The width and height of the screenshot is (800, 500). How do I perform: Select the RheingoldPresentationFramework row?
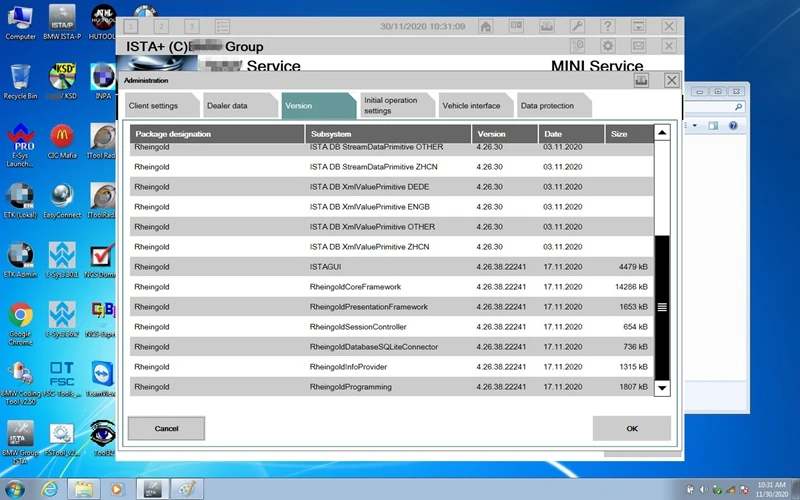pyautogui.click(x=391, y=307)
